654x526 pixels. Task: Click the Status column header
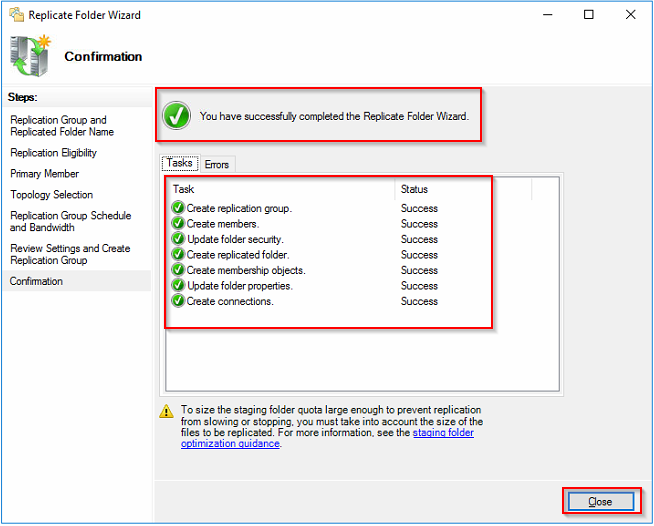414,189
